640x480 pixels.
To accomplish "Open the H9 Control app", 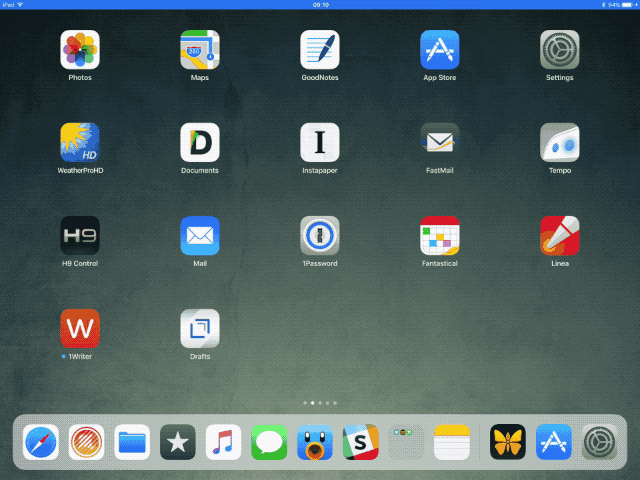I will pyautogui.click(x=80, y=236).
